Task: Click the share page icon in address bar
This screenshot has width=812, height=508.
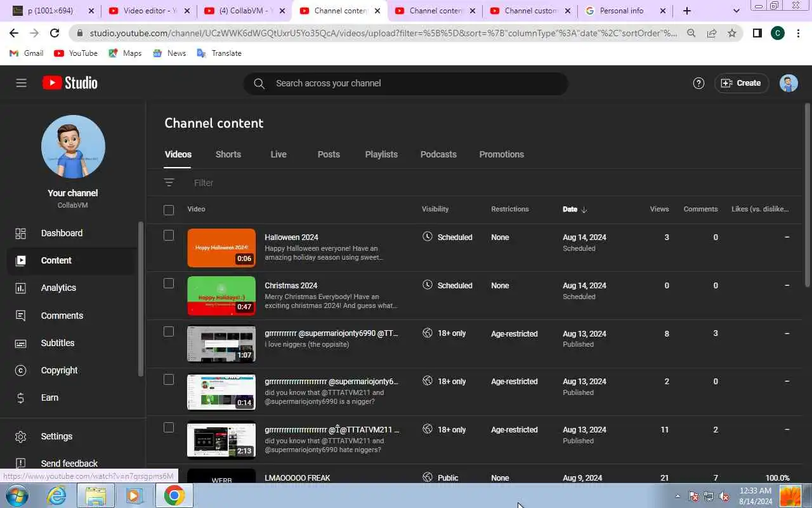Action: pyautogui.click(x=712, y=33)
